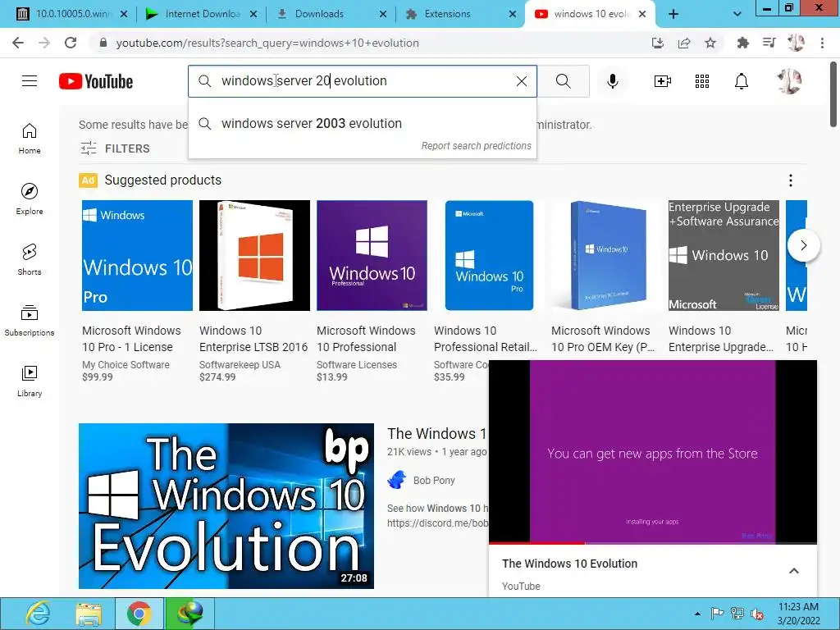Image resolution: width=840 pixels, height=630 pixels.
Task: Show next suggested products with the arrow
Action: pyautogui.click(x=804, y=245)
